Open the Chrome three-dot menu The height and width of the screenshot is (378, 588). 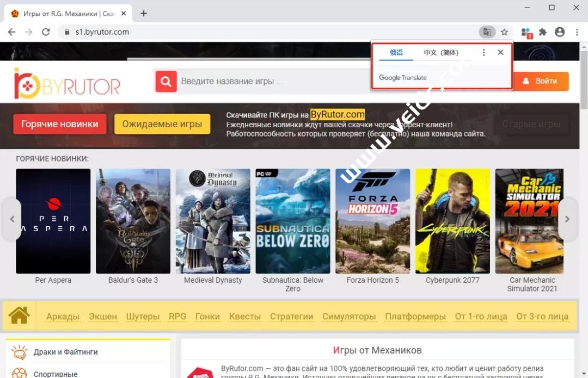pos(577,32)
